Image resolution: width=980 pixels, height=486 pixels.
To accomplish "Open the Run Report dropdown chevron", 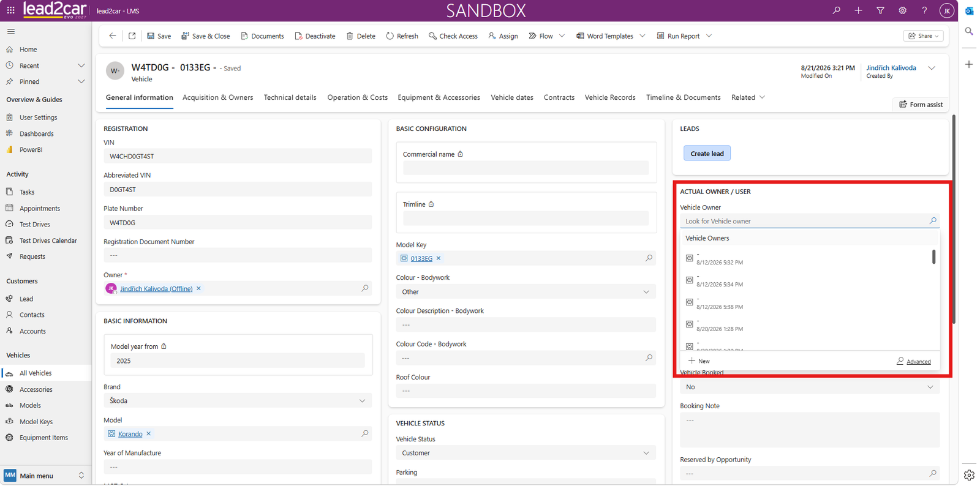I will click(x=709, y=36).
